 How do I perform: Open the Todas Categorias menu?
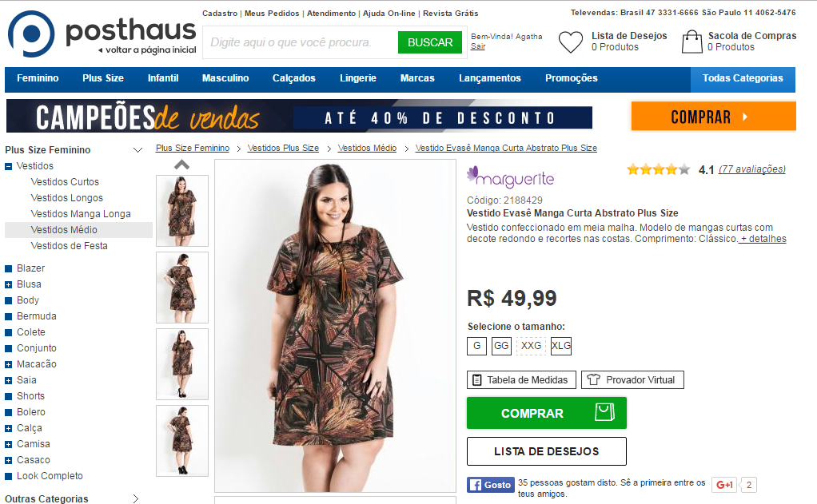[x=743, y=78]
